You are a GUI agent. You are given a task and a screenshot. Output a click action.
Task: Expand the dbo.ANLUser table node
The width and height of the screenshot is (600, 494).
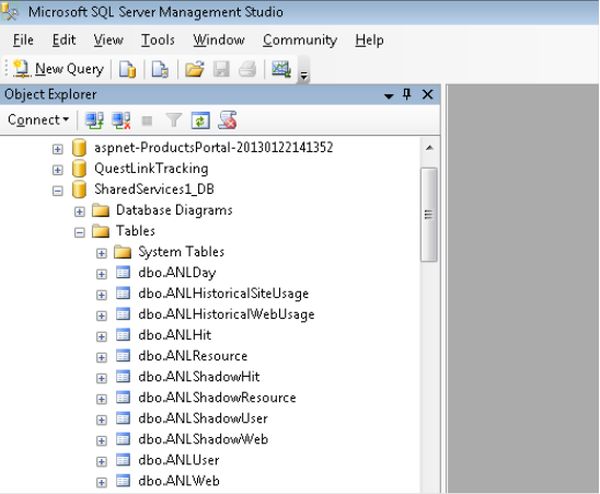pos(101,461)
